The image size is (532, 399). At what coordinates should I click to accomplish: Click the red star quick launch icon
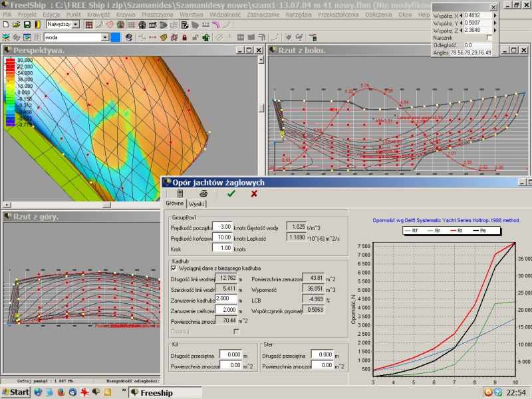[x=84, y=392]
